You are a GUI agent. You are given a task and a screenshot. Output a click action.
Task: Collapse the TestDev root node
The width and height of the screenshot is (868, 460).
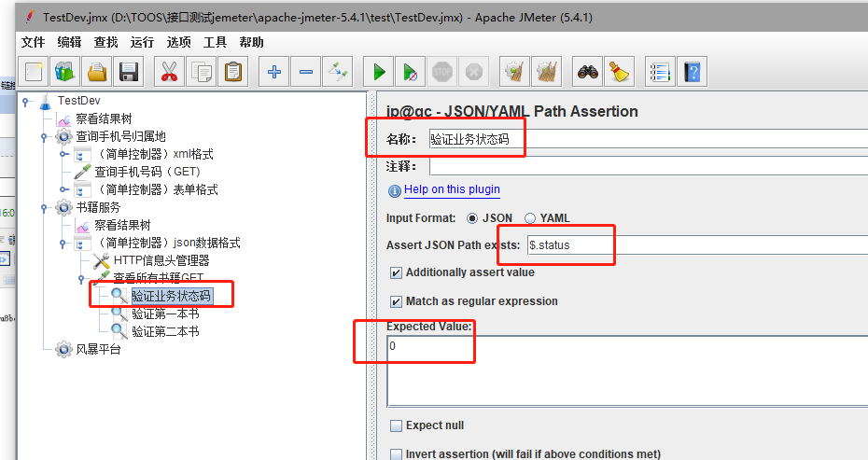pos(26,102)
